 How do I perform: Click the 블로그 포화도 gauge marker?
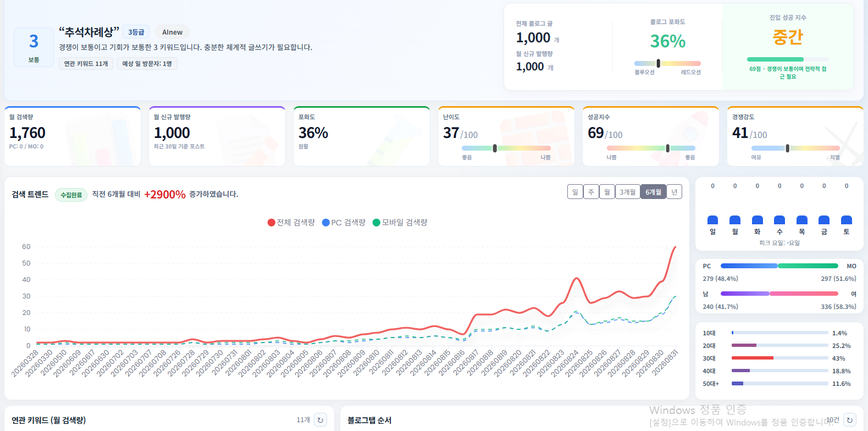pos(658,63)
